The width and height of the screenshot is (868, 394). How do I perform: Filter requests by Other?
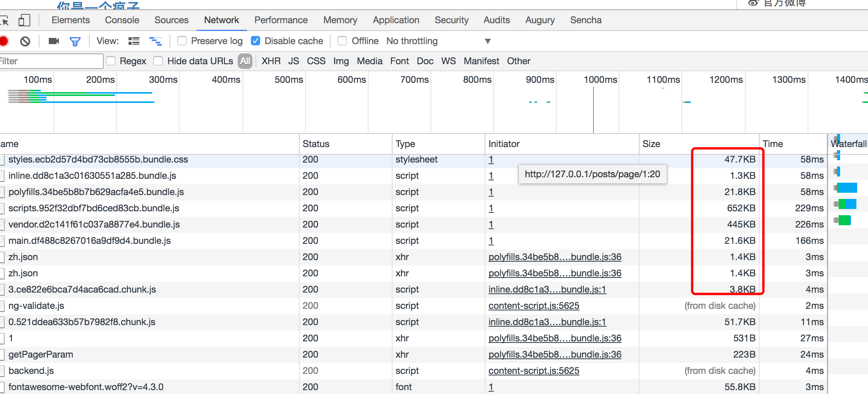coord(519,61)
